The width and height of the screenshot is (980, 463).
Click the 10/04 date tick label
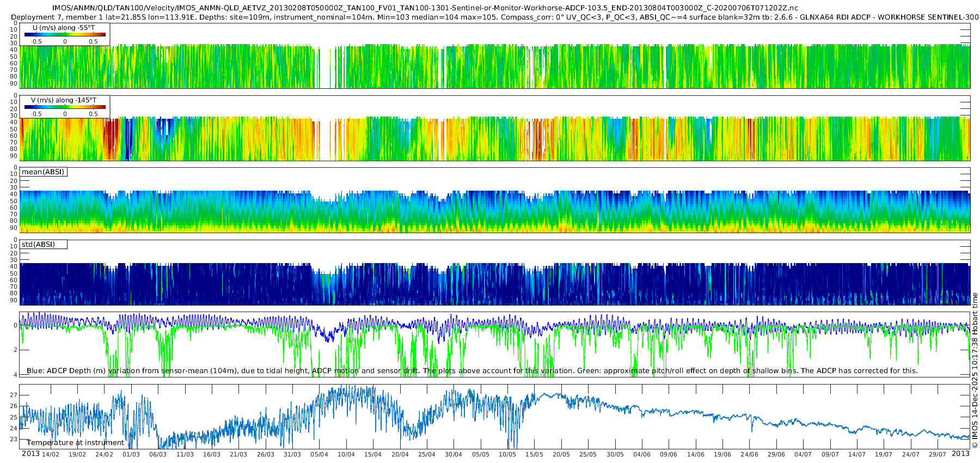pos(346,454)
